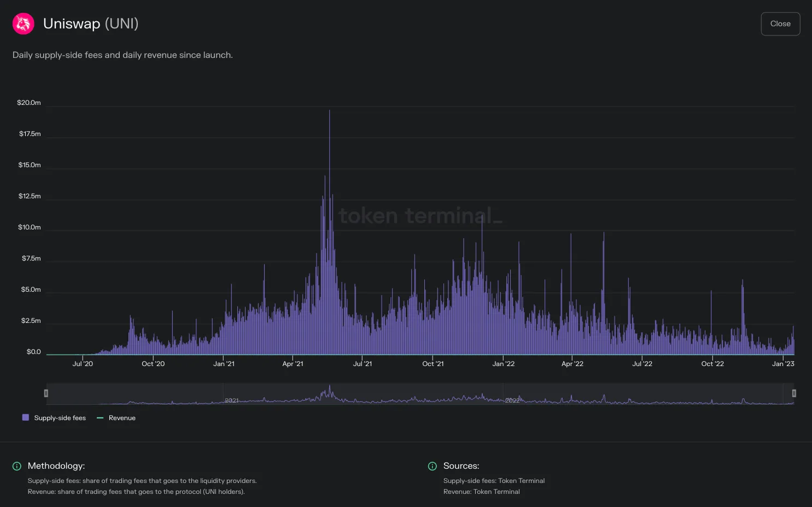The height and width of the screenshot is (507, 812).
Task: Click the Jan '22 x-axis label
Action: click(x=503, y=364)
